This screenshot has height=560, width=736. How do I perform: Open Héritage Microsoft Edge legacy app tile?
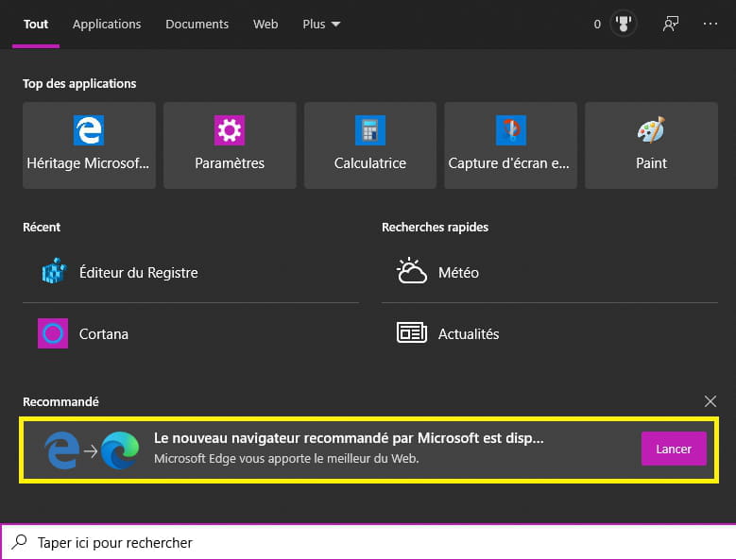click(x=89, y=145)
